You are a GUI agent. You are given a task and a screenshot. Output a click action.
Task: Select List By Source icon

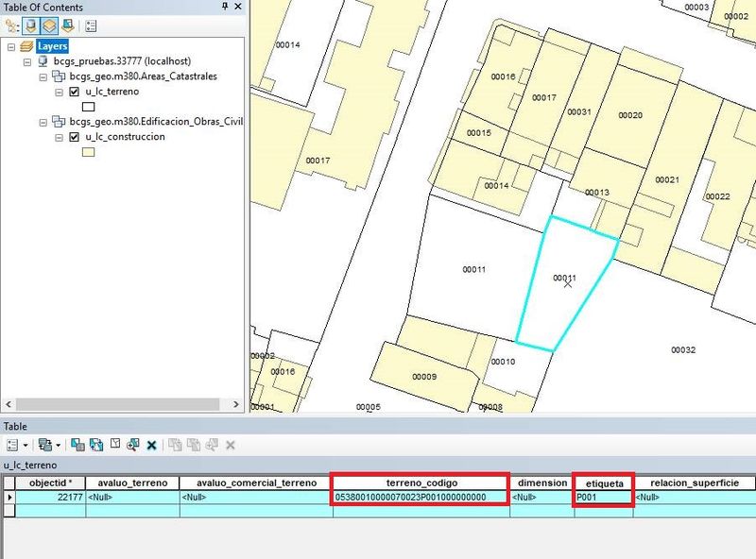31,25
